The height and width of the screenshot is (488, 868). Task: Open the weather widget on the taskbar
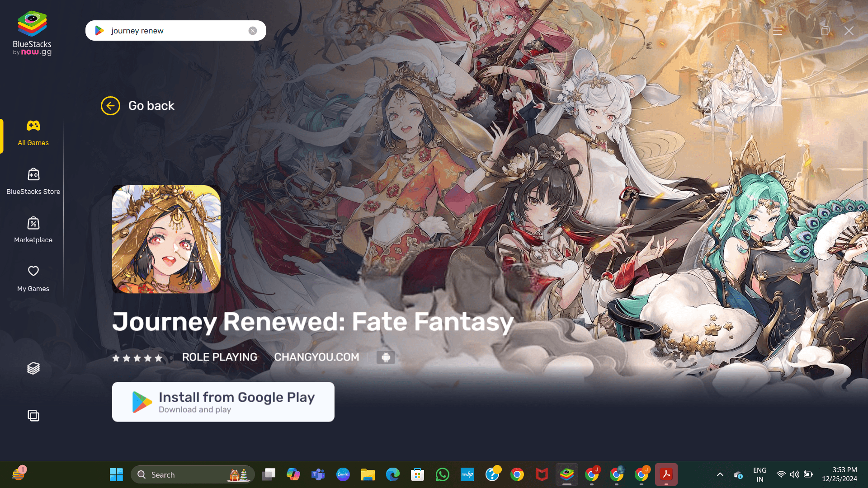click(x=19, y=474)
